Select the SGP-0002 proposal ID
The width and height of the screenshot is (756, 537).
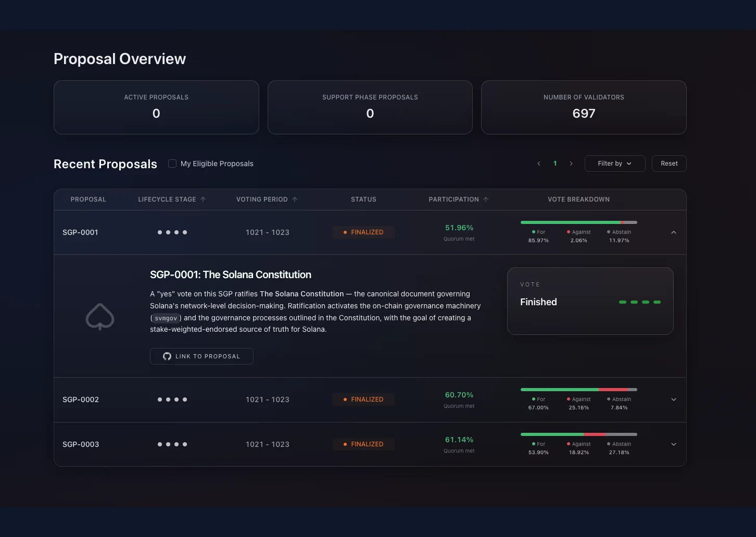(x=81, y=399)
